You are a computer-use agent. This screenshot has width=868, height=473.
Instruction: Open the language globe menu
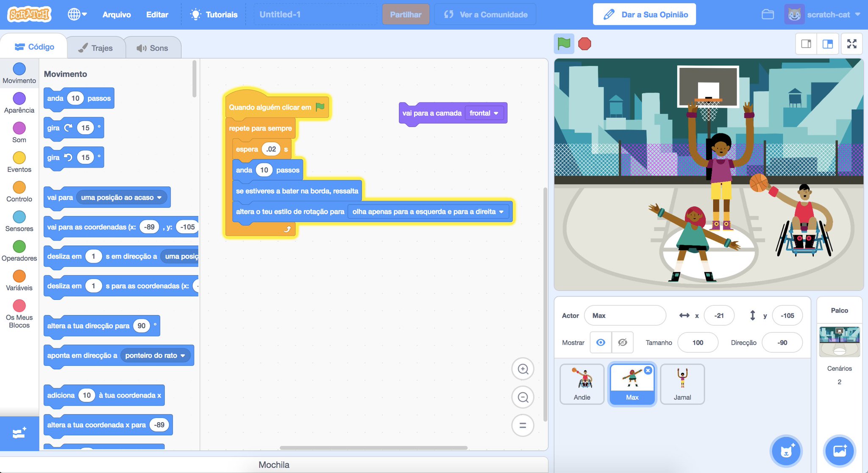click(x=77, y=14)
